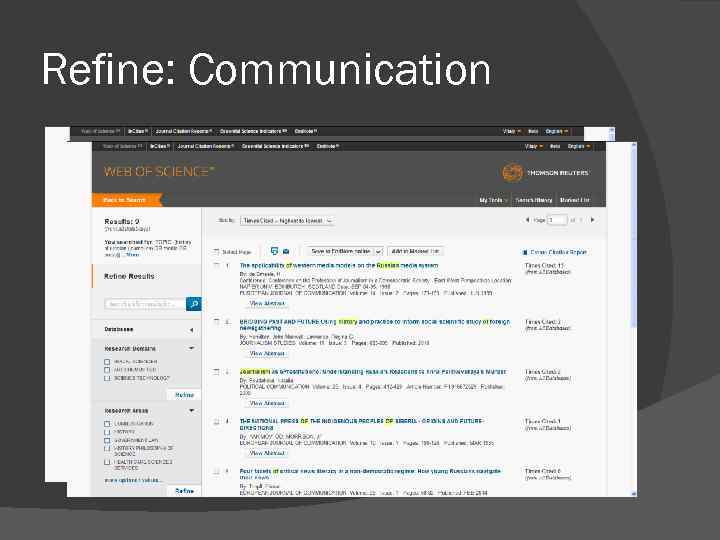
Task: Click more options / values link
Action: 133,480
